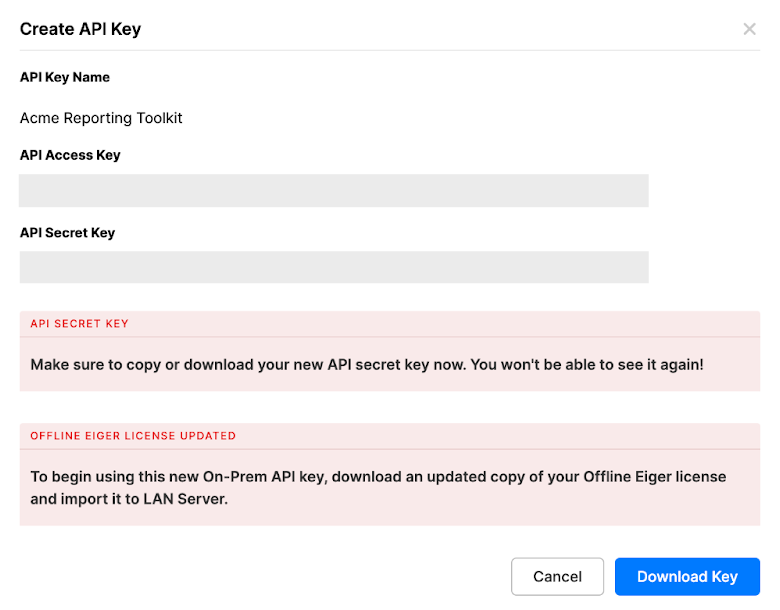This screenshot has width=780, height=610.
Task: Click the copy or download secret key warning
Action: [367, 365]
